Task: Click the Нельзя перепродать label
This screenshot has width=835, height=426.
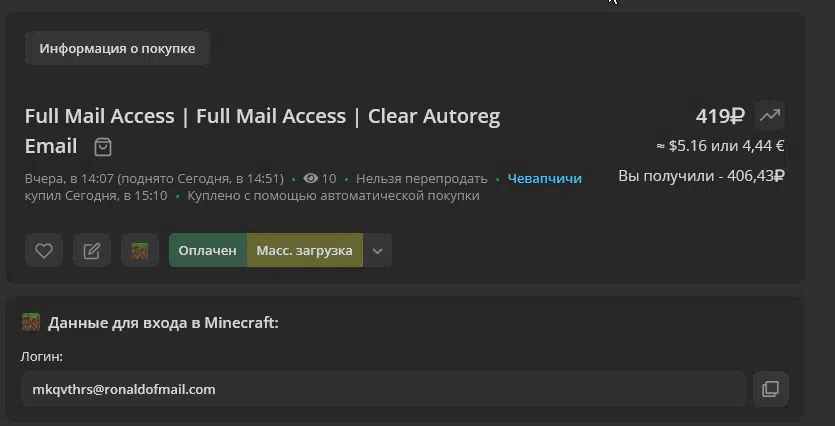Action: coord(421,178)
